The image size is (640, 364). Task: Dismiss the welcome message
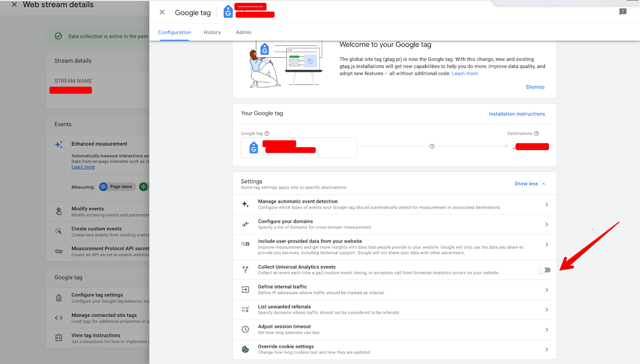point(535,87)
